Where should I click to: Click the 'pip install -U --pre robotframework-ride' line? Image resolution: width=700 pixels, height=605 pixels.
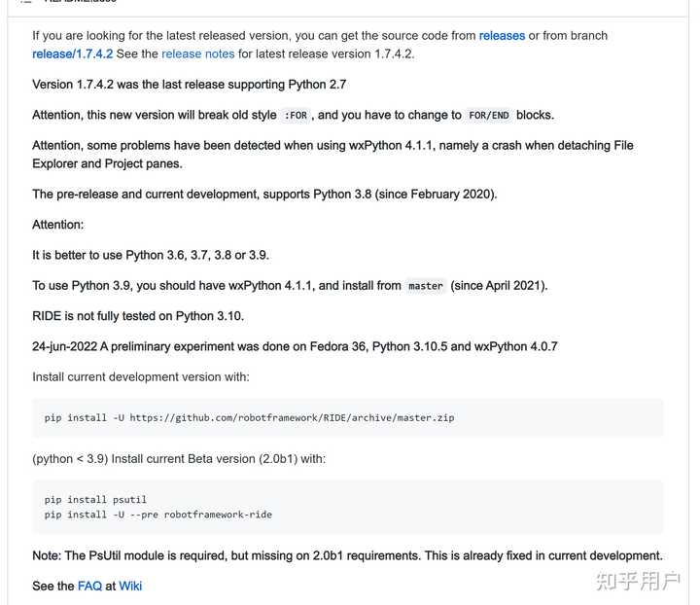[158, 515]
